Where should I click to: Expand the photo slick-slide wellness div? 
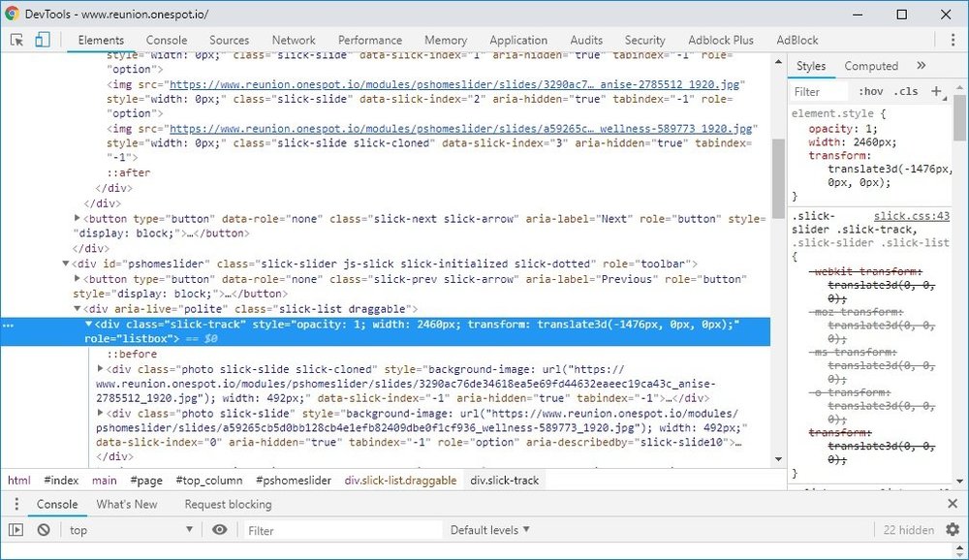100,413
